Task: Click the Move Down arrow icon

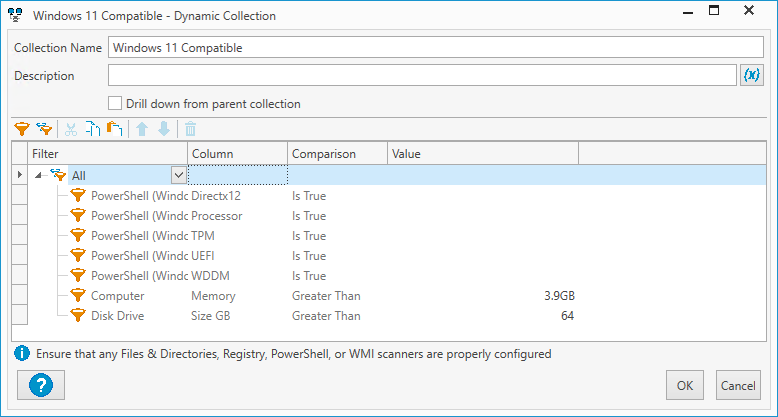Action: [164, 130]
